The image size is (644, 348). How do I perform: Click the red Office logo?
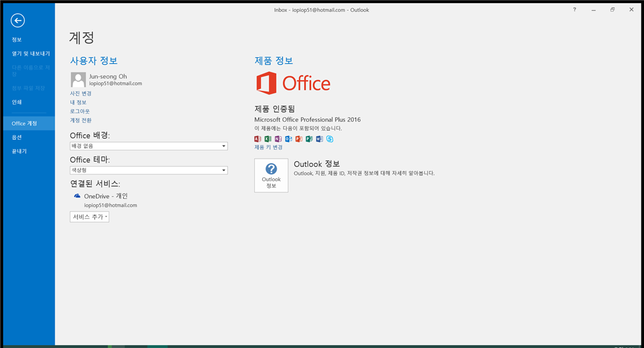(293, 84)
